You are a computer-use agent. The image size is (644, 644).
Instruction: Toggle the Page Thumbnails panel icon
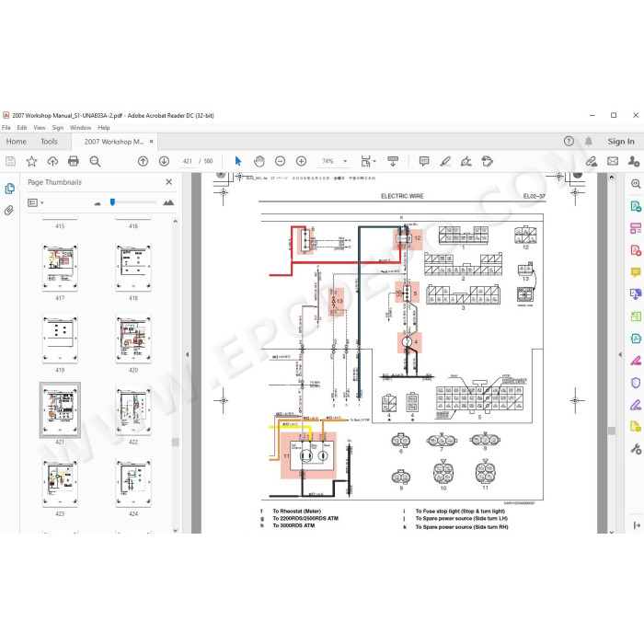9,189
